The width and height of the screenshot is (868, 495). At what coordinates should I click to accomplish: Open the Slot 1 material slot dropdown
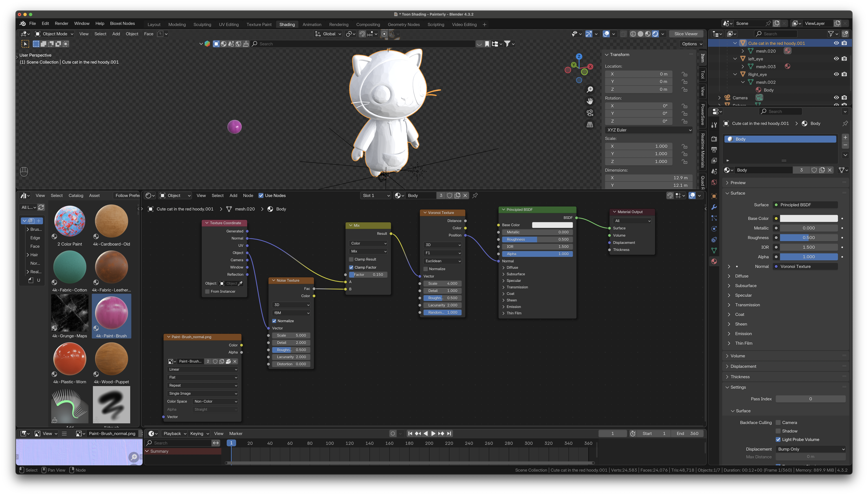click(x=376, y=195)
